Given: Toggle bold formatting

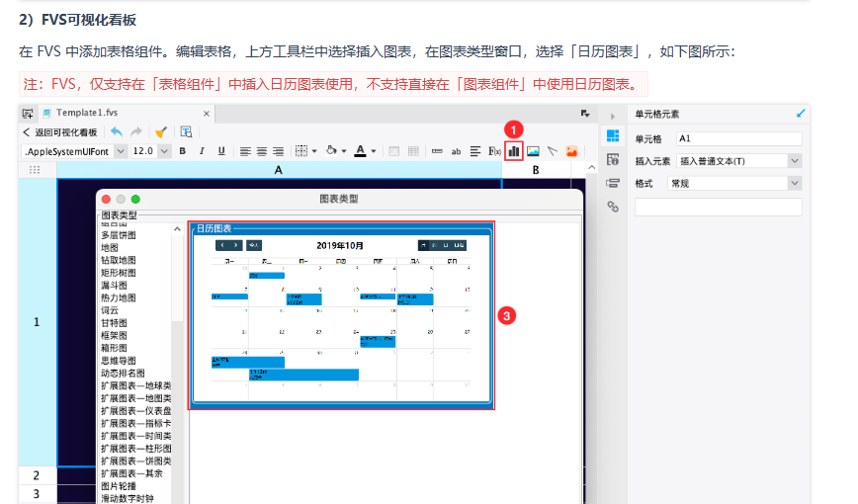Looking at the screenshot, I should tap(182, 151).
